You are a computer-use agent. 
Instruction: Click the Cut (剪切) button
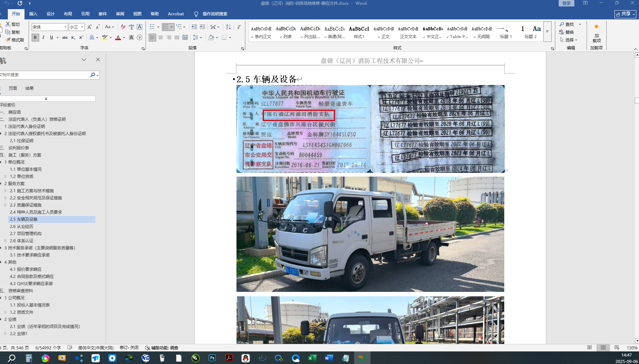(13, 24)
